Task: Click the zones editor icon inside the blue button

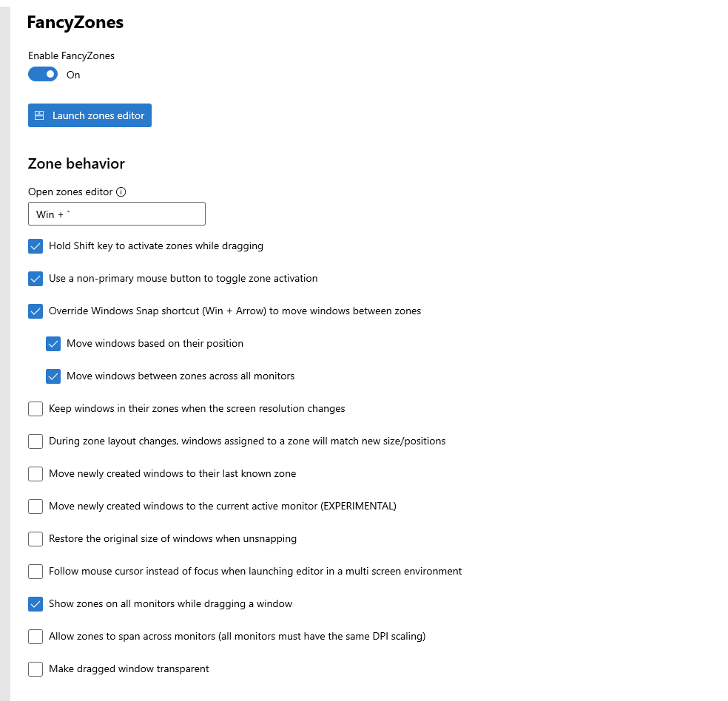Action: [41, 115]
